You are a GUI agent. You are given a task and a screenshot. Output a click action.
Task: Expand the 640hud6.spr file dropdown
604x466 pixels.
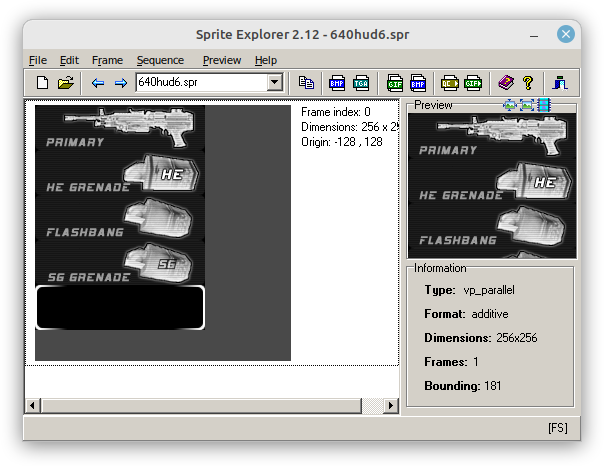275,82
